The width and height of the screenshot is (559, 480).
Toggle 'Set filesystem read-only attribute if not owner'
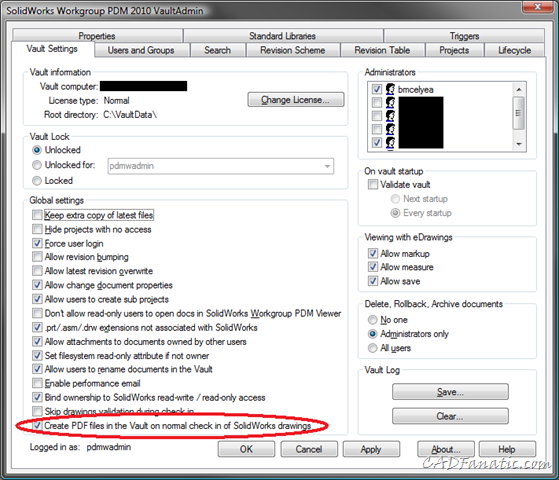tap(37, 356)
